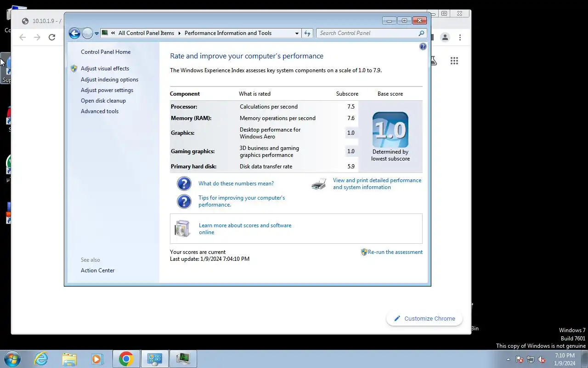Click 'Last update: 1/9/2024 7:04:10 PM' text
Viewport: 588px width, 368px height.
tap(209, 259)
